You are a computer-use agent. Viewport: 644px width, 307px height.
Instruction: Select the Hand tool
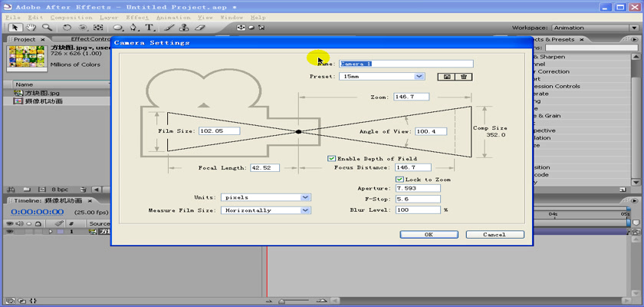(x=31, y=28)
